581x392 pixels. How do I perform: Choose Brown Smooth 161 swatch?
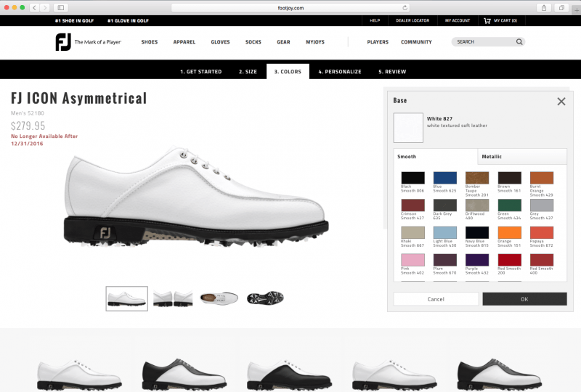[x=510, y=178]
